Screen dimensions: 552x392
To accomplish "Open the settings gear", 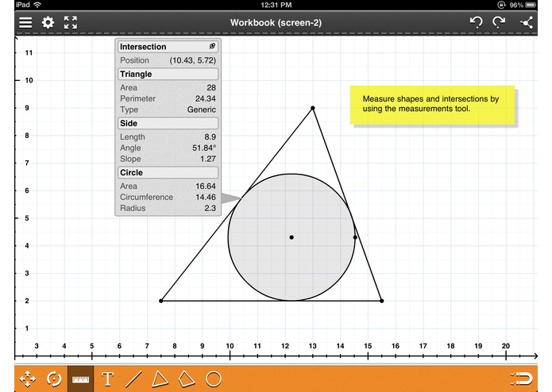I will point(48,22).
